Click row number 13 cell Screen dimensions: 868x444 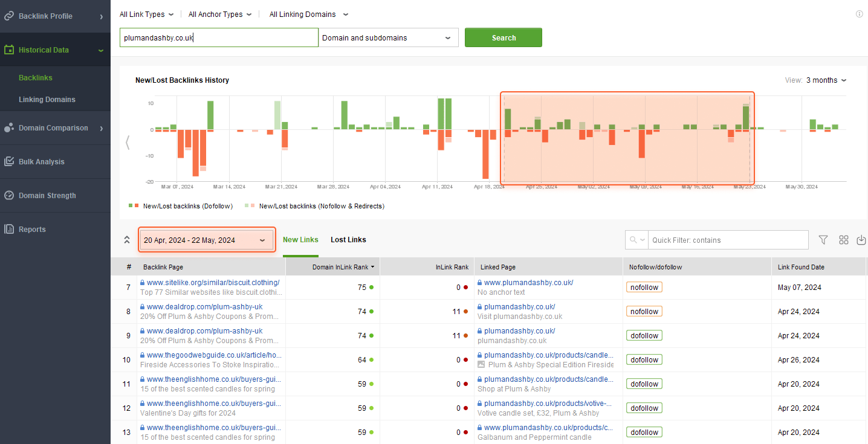click(126, 433)
